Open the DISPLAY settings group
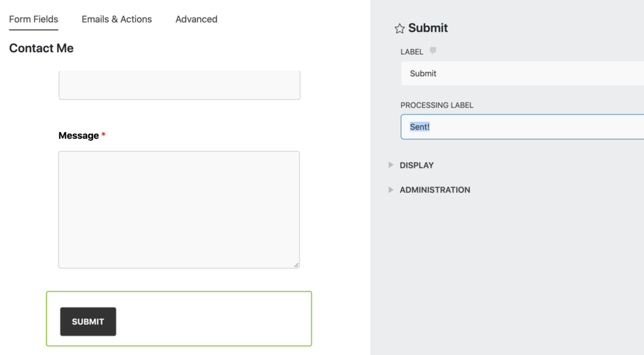 pyautogui.click(x=416, y=165)
